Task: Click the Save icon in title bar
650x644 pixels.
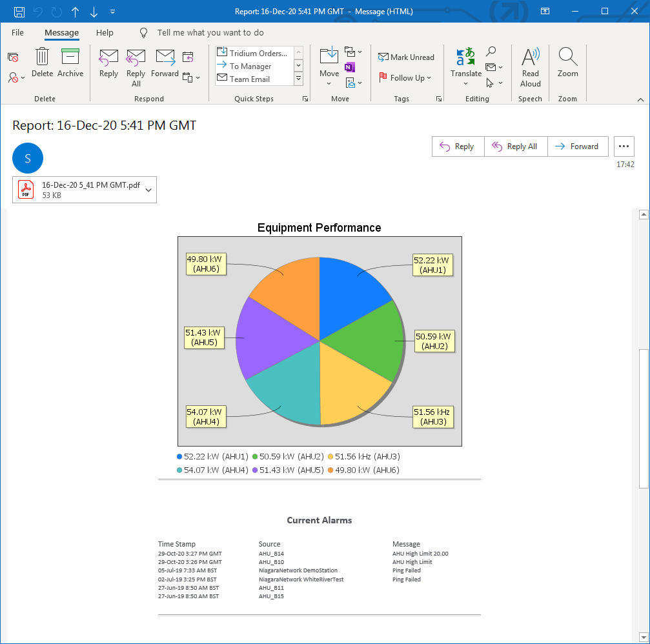Action: (19, 12)
